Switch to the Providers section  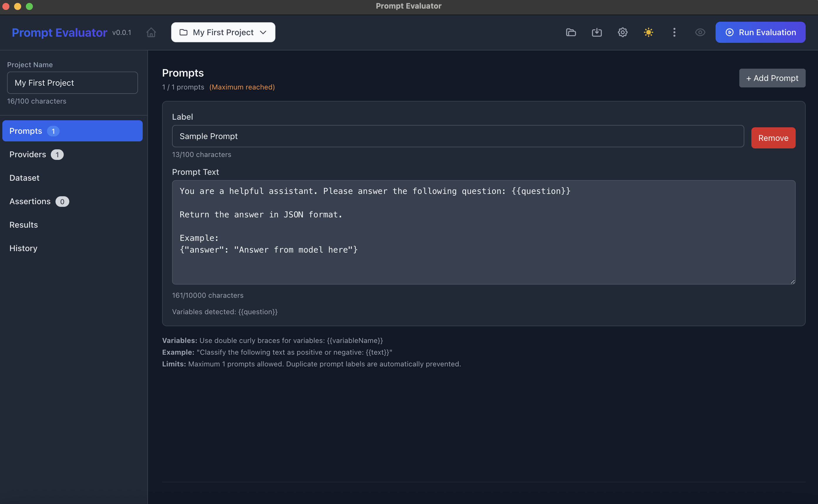click(x=27, y=154)
